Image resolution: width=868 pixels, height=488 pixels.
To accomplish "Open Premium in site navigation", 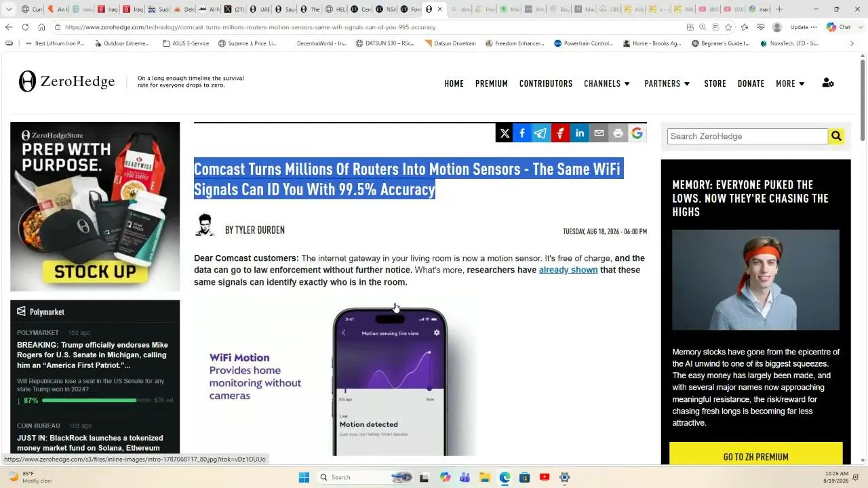I will 492,83.
